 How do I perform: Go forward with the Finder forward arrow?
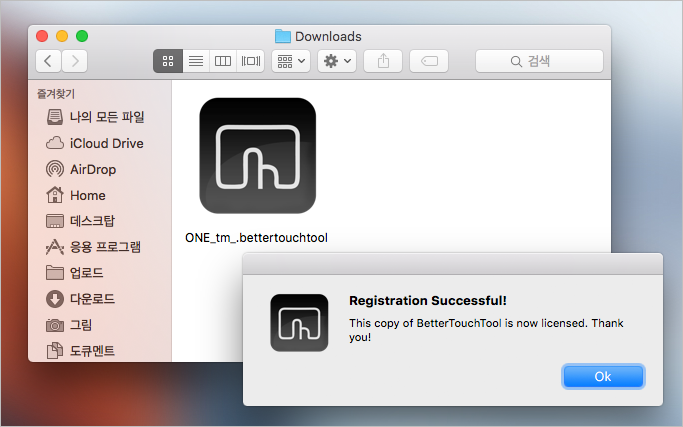coord(74,61)
